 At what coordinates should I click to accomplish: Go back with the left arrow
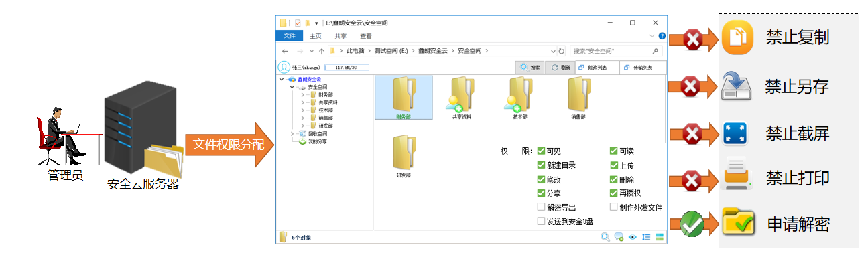pyautogui.click(x=285, y=51)
